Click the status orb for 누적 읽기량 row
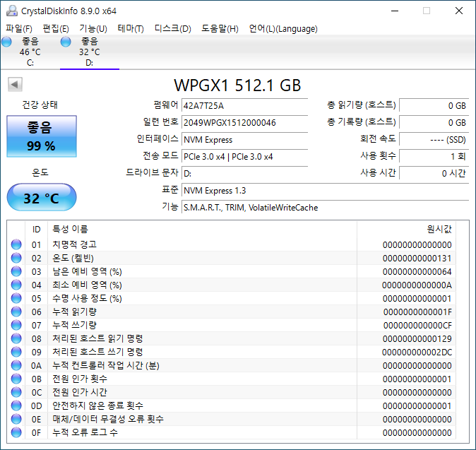The image size is (476, 450). [x=16, y=312]
